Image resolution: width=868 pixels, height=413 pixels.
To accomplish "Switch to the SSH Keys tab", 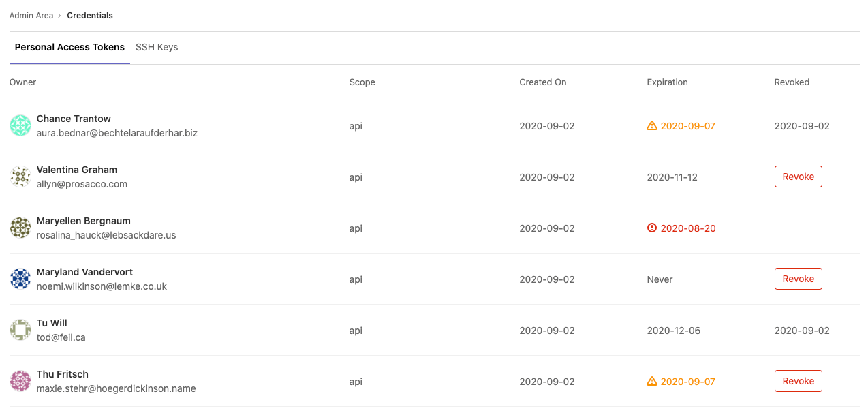I will point(157,47).
